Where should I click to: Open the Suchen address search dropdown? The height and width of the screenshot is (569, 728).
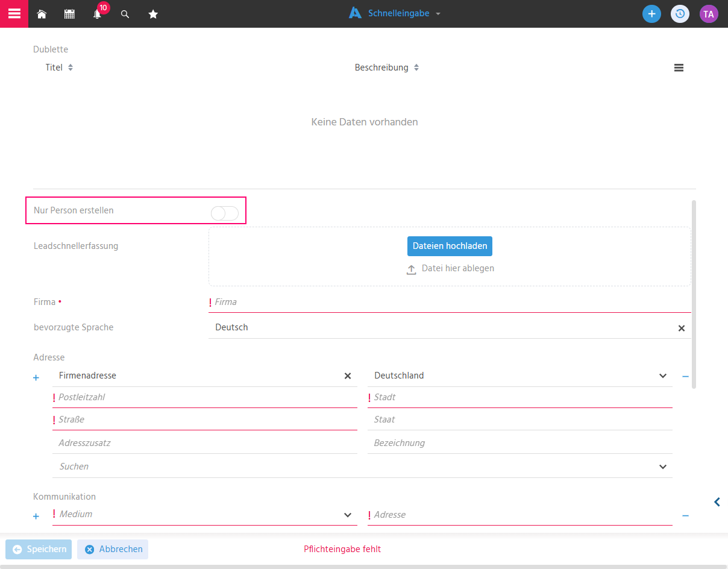pyautogui.click(x=362, y=467)
